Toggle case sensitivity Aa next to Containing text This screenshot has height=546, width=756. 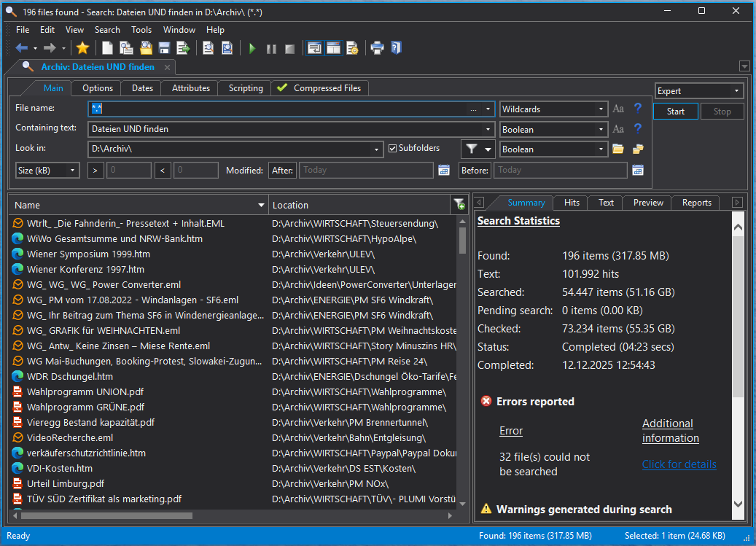point(617,129)
